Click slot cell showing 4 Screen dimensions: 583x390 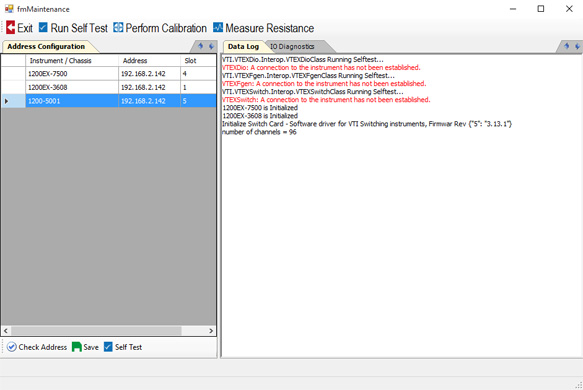coord(198,74)
